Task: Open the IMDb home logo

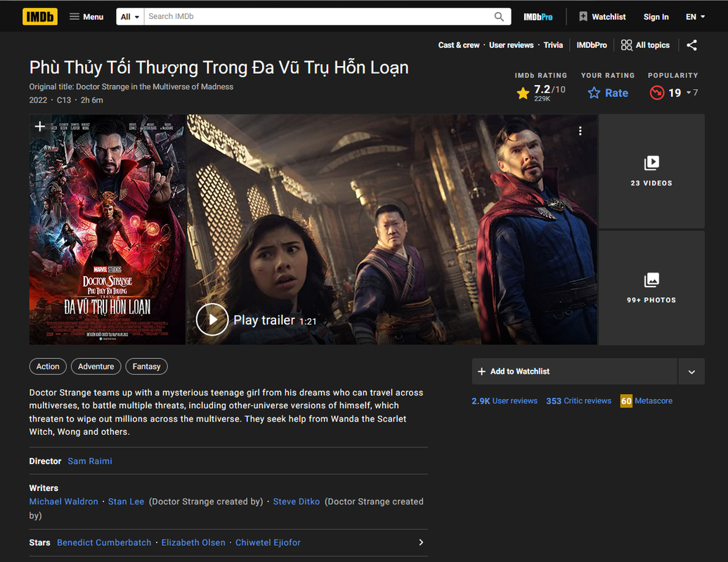Action: coord(40,17)
